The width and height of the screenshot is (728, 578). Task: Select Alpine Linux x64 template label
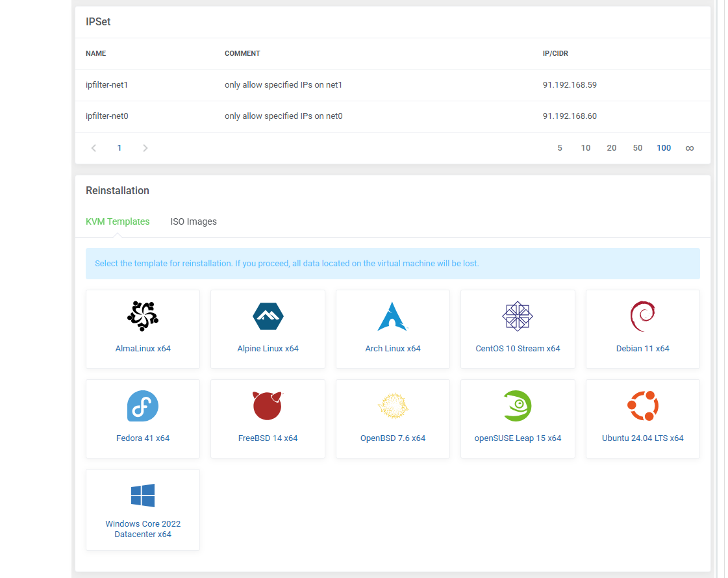(x=268, y=348)
